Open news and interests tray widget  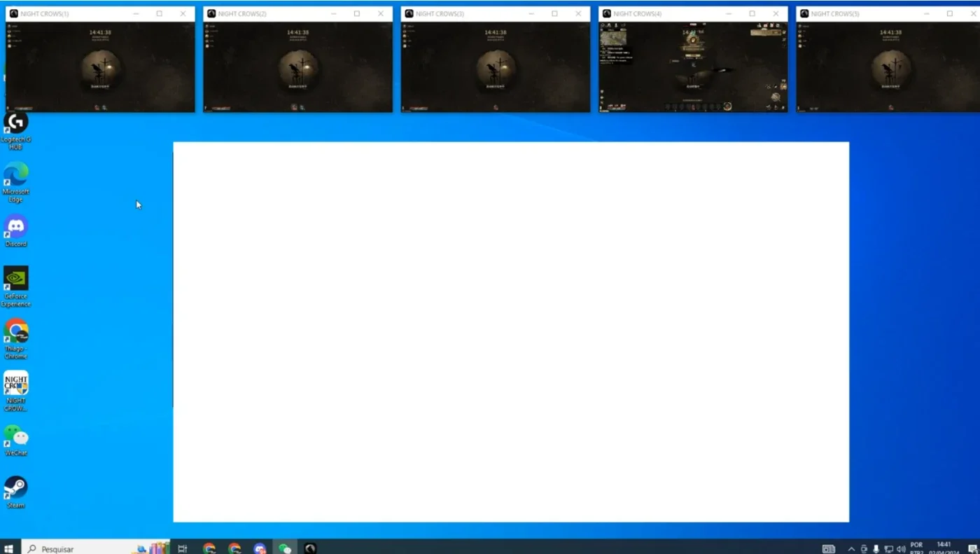[829, 549]
